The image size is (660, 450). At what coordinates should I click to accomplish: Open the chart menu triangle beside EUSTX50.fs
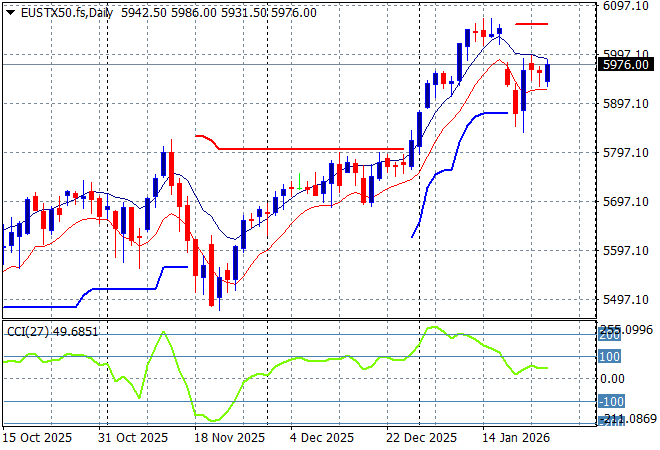[x=11, y=13]
